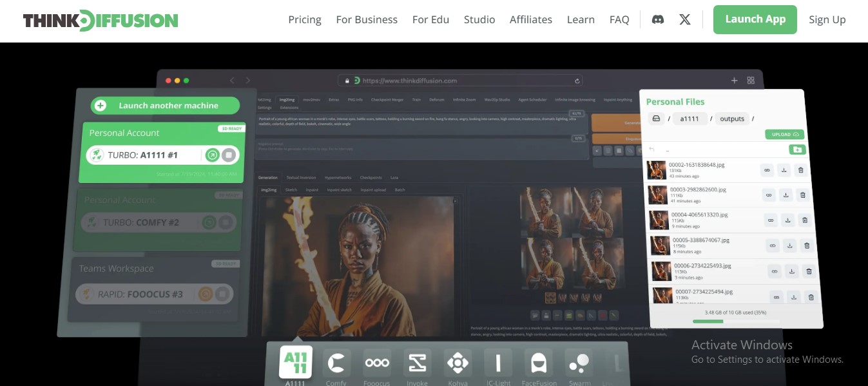Click the Launch App button
Screen dimensions: 868x386
tap(755, 19)
